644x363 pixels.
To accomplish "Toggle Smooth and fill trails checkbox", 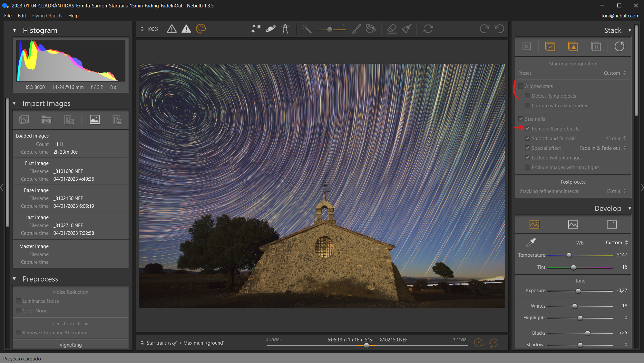I will [528, 138].
